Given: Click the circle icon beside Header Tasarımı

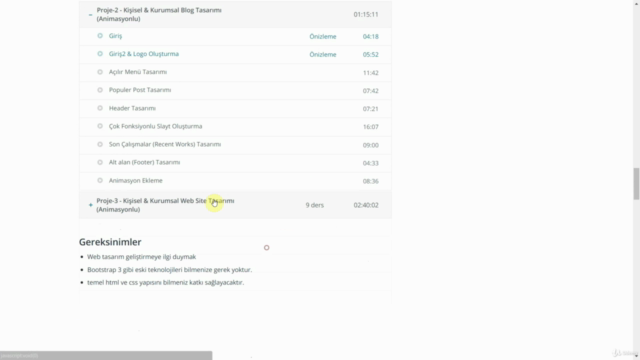Looking at the screenshot, I should 100,108.
